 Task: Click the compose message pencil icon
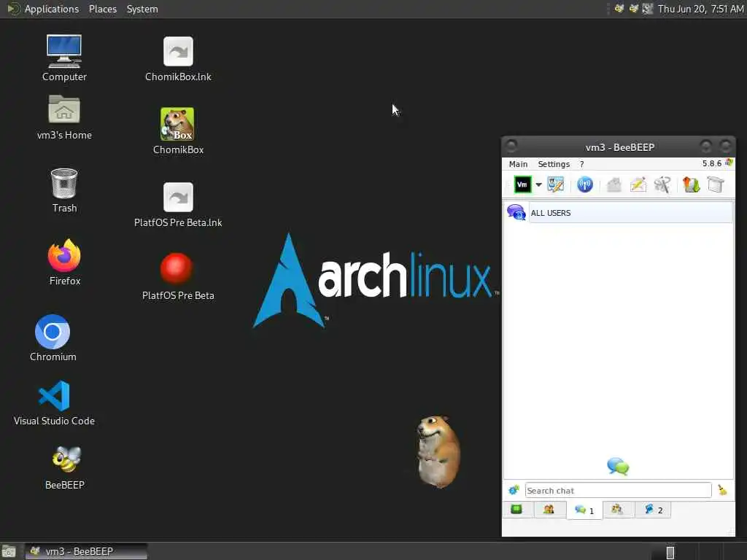tap(638, 184)
